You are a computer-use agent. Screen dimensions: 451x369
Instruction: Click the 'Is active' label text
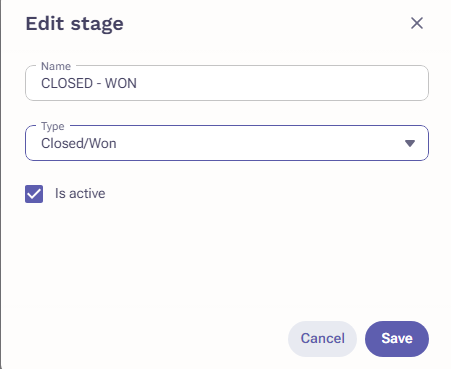[80, 194]
